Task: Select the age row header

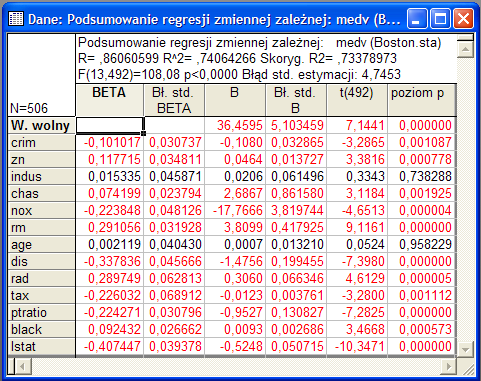Action: [x=41, y=245]
